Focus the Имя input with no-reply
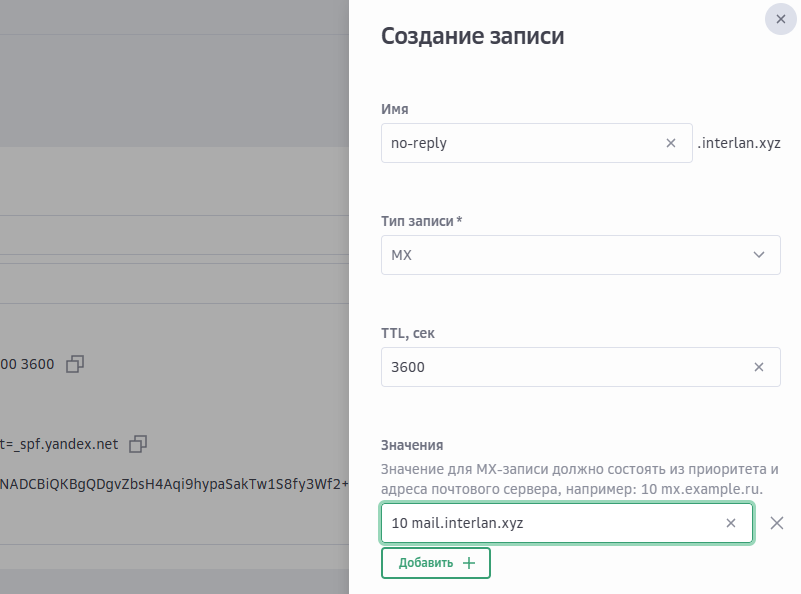This screenshot has width=801, height=594. pos(520,143)
